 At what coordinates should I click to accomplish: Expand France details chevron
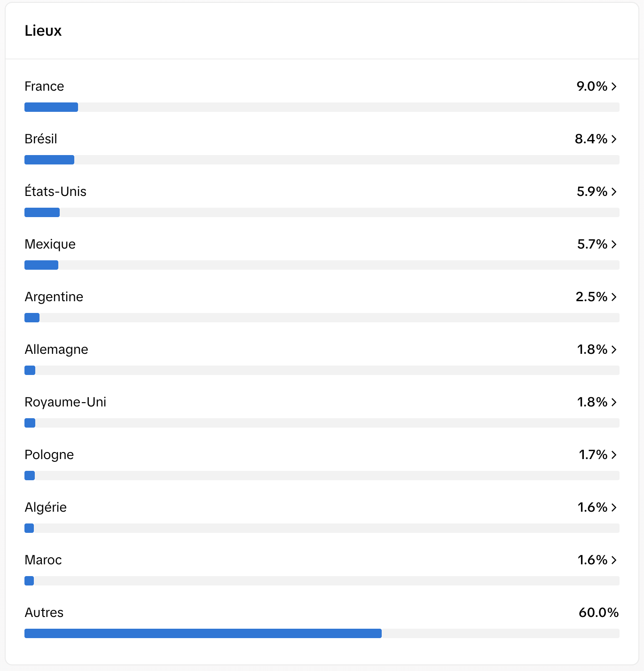614,86
